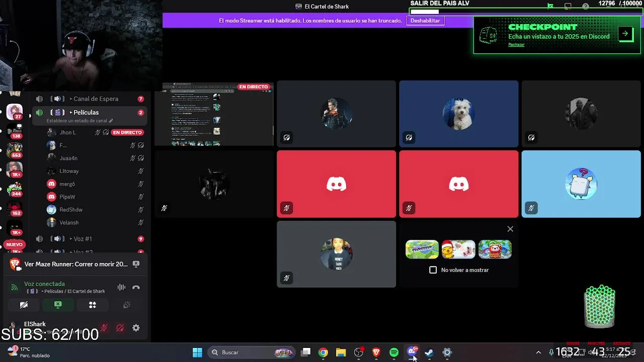Expand the system tray hidden icons chevron

click(x=538, y=352)
